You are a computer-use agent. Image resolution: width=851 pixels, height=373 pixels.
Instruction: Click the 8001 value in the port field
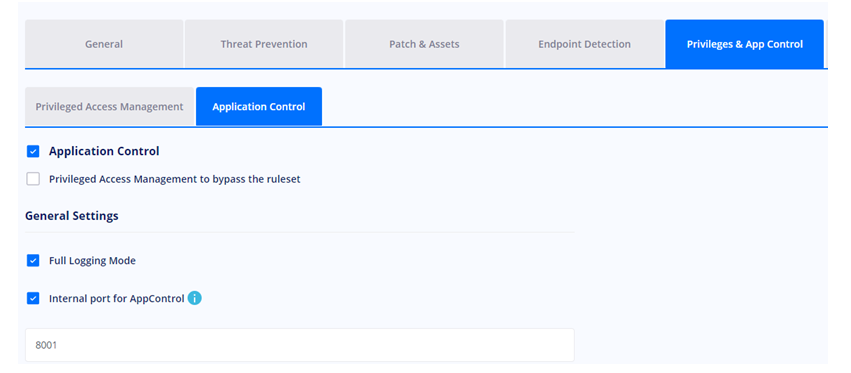coord(46,345)
